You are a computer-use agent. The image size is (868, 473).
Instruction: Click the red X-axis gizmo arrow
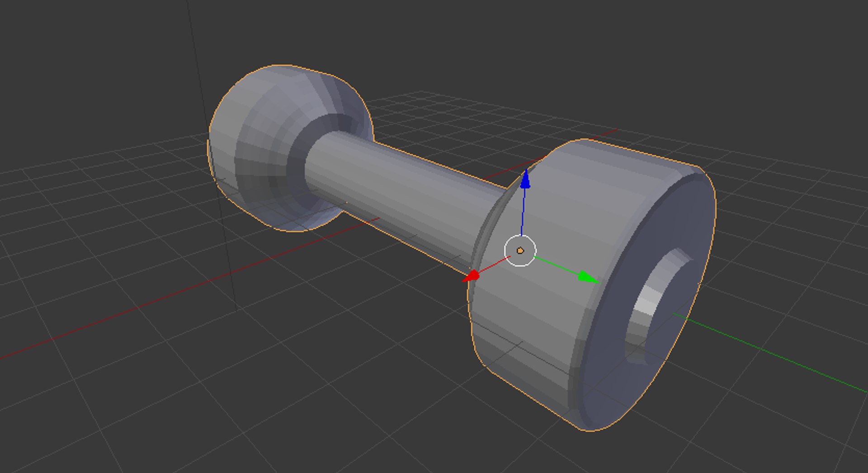pyautogui.click(x=471, y=276)
